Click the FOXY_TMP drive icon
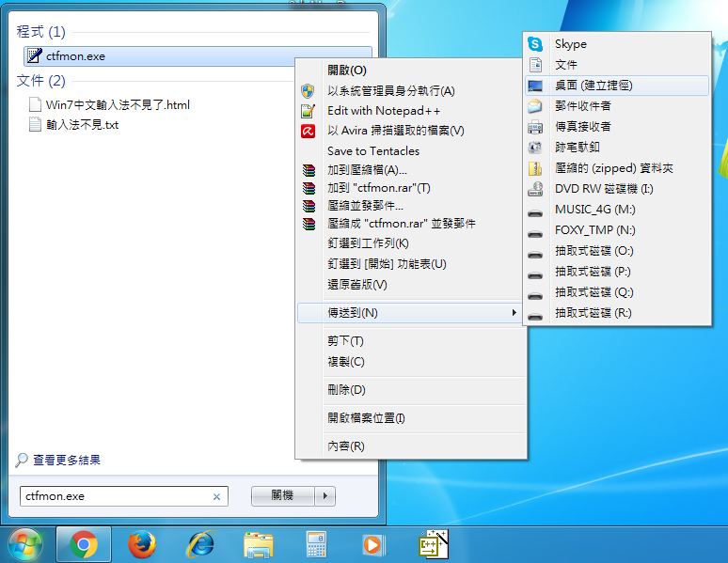This screenshot has height=563, width=728. [535, 233]
